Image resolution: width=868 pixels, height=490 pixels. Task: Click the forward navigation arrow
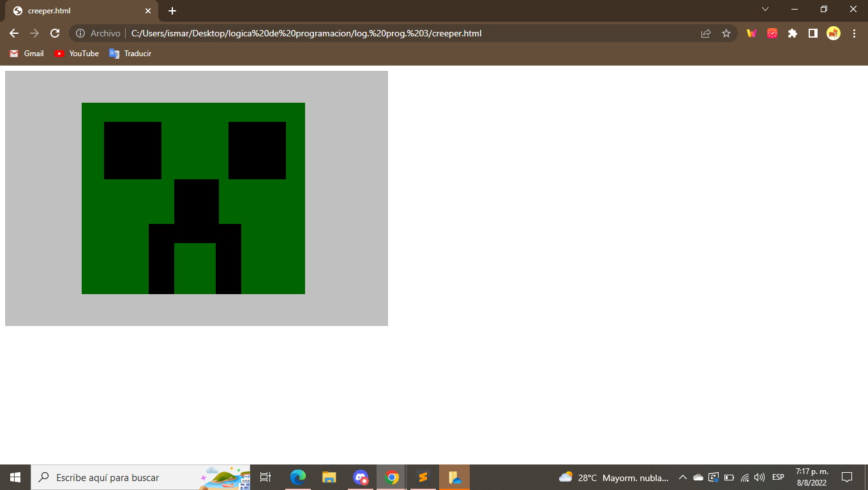[x=34, y=33]
